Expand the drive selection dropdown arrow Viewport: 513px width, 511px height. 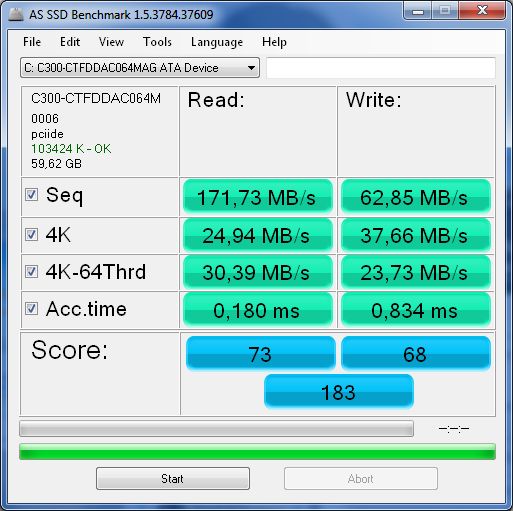251,68
